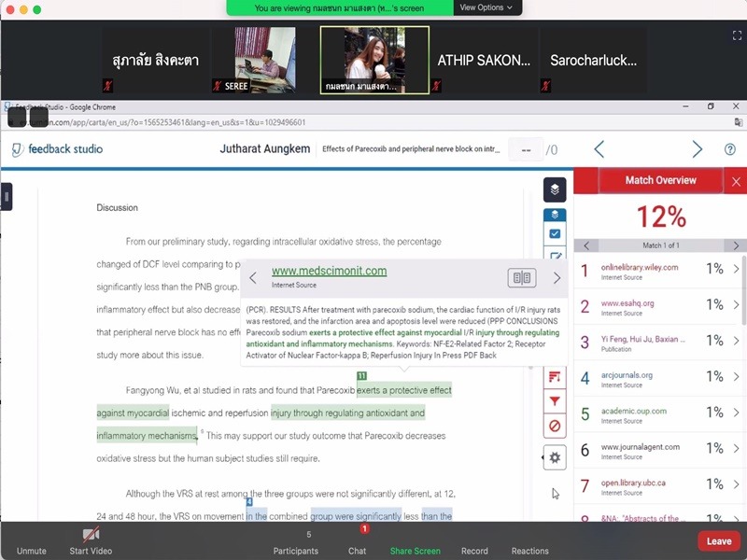Open the View Options dropdown
747x560 pixels.
486,7
